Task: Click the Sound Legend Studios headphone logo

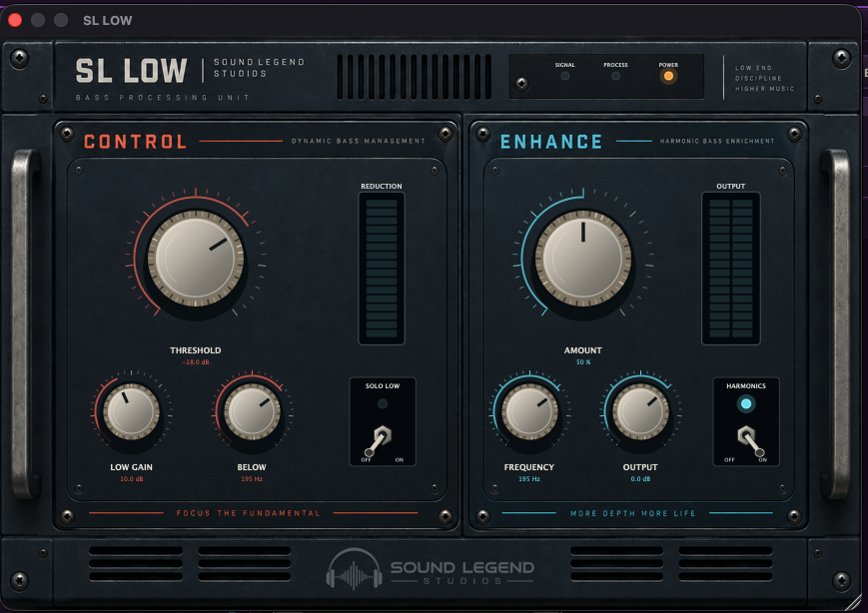Action: (x=354, y=569)
